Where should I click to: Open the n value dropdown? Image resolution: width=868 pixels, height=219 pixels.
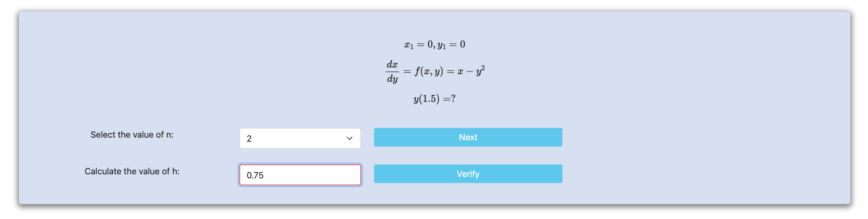[300, 139]
